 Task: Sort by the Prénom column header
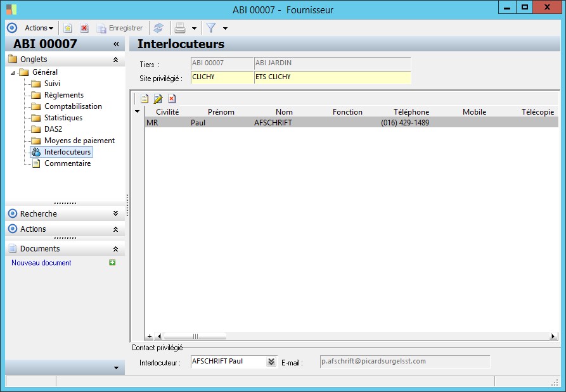click(x=221, y=112)
